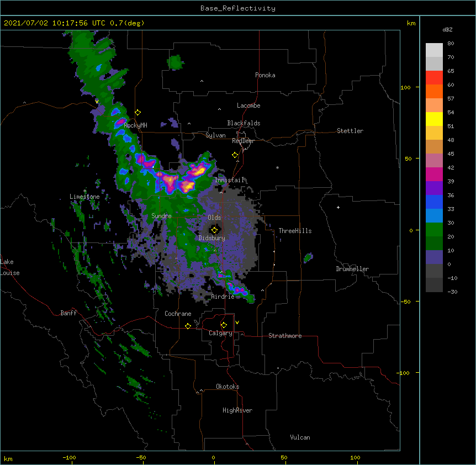The height and width of the screenshot is (465, 476).
Task: Select the mauve pink 42-45 dBZ swatch
Action: pyautogui.click(x=434, y=161)
